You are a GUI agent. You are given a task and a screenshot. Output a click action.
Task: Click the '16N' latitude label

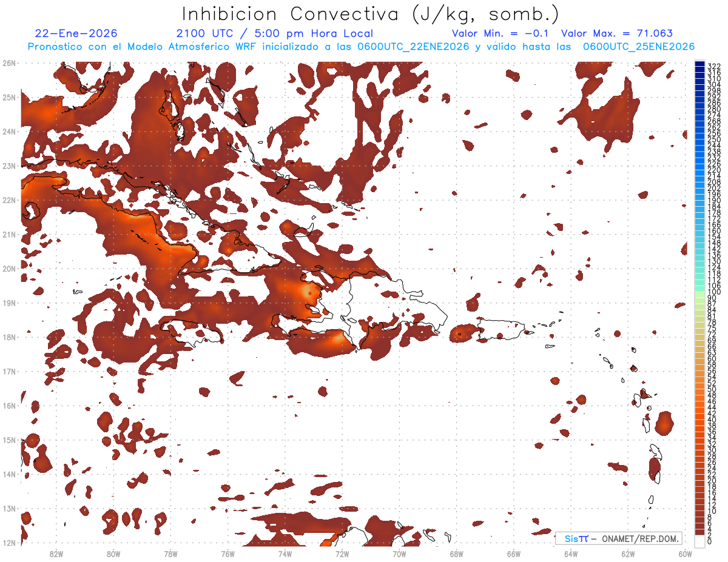9,406
